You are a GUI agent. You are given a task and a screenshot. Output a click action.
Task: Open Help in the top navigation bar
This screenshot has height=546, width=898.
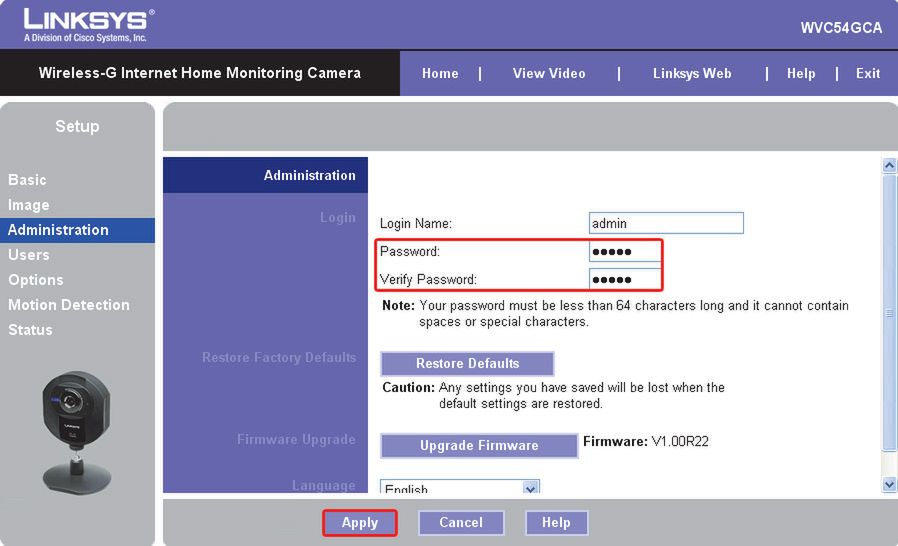[x=801, y=73]
